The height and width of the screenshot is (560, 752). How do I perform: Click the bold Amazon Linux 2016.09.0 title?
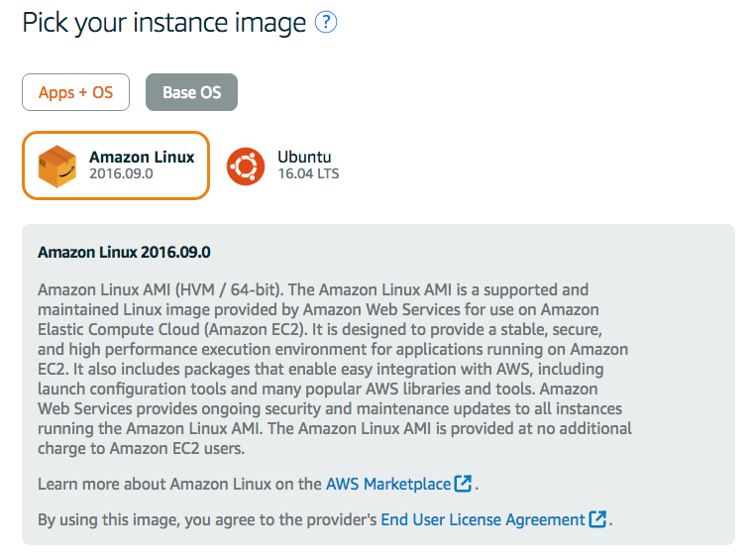point(124,252)
